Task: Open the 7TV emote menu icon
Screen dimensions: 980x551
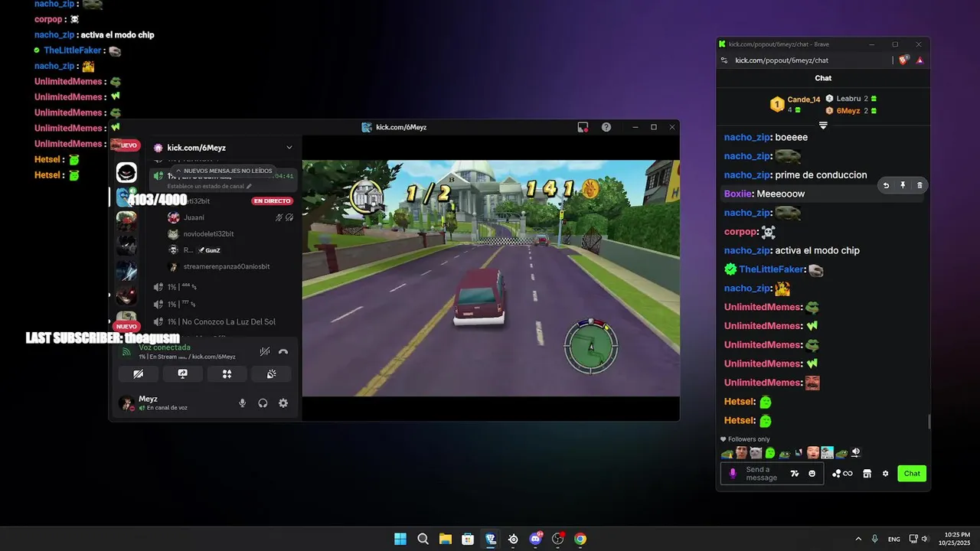Action: 795,474
